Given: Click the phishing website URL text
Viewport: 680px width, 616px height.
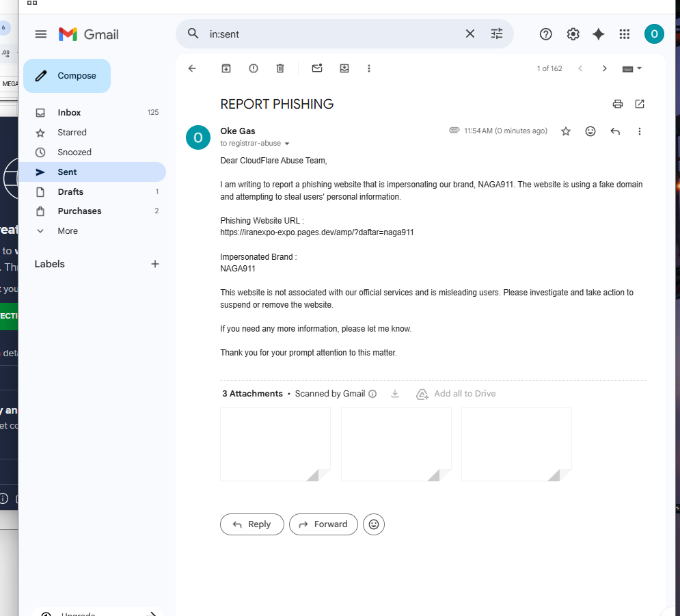Looking at the screenshot, I should [x=317, y=232].
